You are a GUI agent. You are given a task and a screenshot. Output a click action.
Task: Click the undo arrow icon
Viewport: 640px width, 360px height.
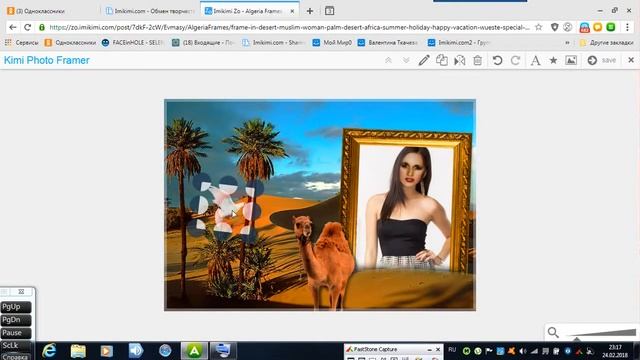coord(497,60)
